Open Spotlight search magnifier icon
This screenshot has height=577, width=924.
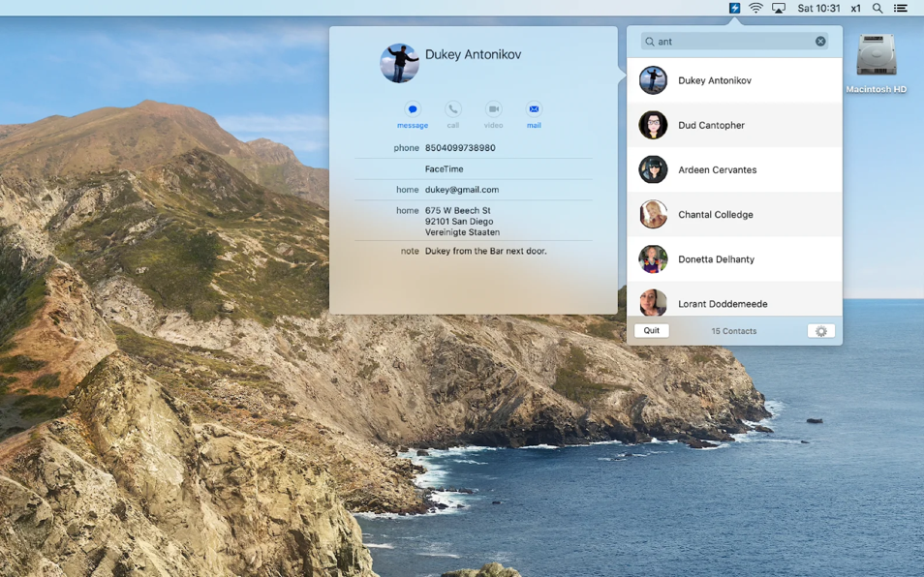(x=878, y=9)
